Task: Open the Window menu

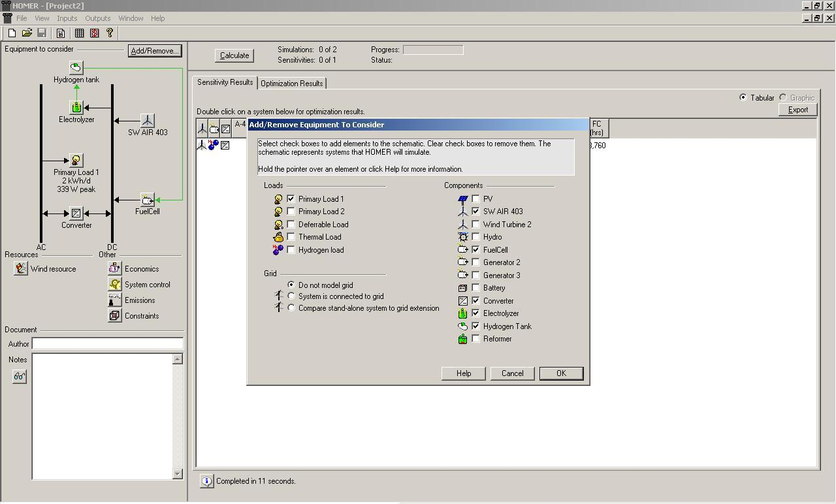Action: [131, 18]
